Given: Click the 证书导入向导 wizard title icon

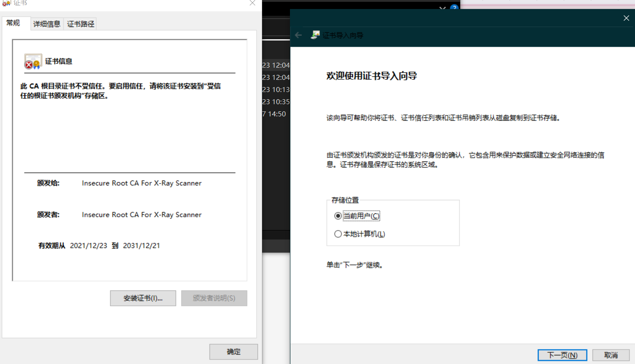Looking at the screenshot, I should tap(315, 35).
